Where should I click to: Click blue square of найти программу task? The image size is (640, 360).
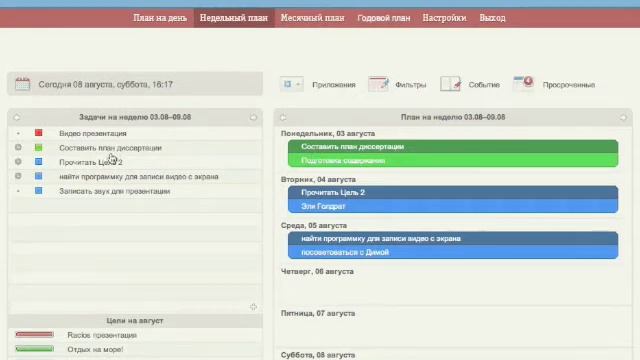click(x=38, y=176)
